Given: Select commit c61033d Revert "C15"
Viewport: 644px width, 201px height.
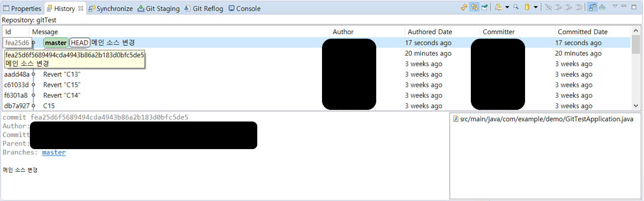Looking at the screenshot, I should click(x=316, y=85).
